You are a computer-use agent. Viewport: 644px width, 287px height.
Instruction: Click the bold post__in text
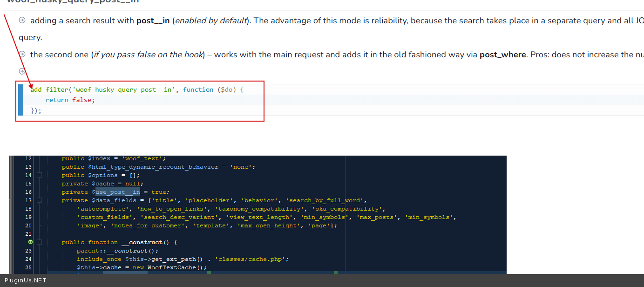pos(153,20)
